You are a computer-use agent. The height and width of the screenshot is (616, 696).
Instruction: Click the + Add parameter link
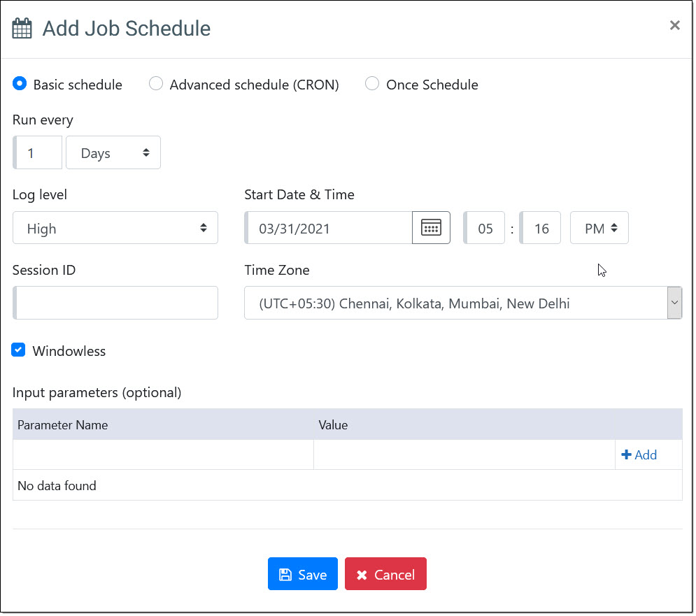(x=639, y=455)
